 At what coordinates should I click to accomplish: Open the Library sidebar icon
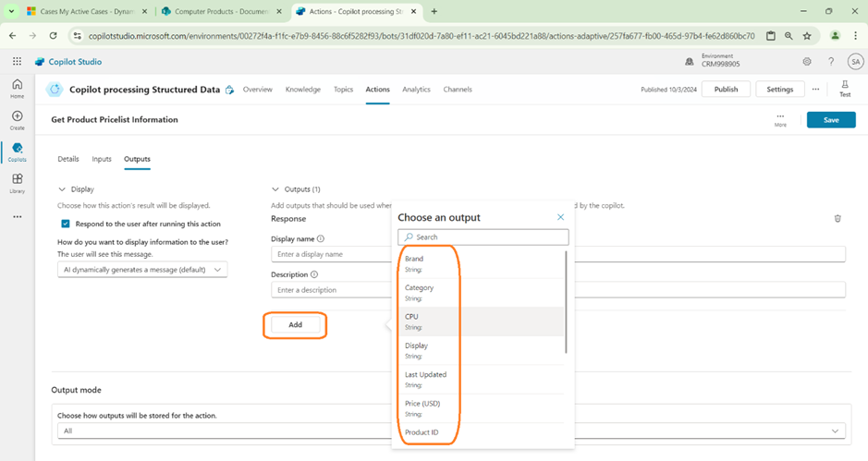[17, 183]
